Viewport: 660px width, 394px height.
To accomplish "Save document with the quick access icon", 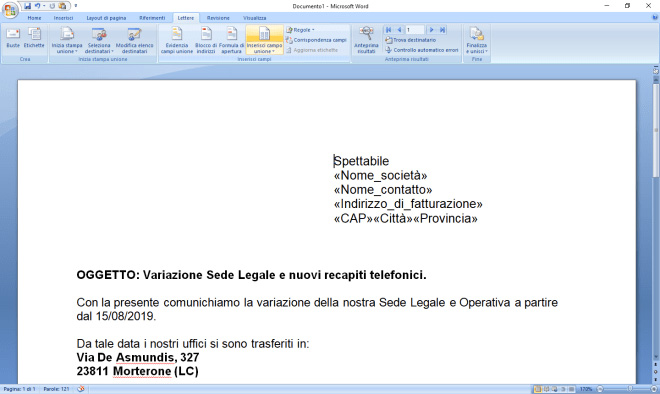I will (x=27, y=6).
